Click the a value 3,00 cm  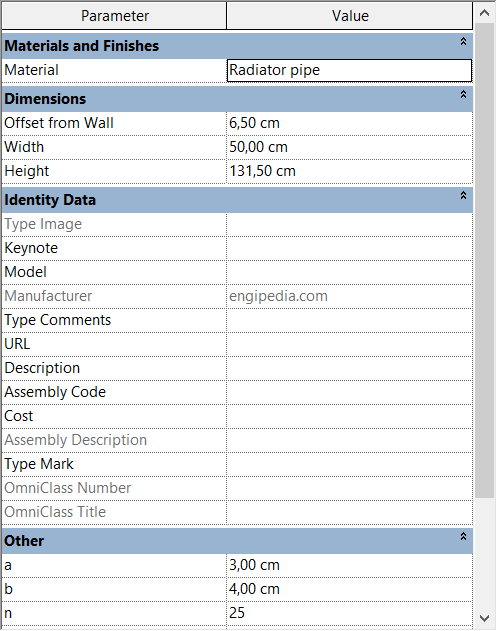coord(349,565)
